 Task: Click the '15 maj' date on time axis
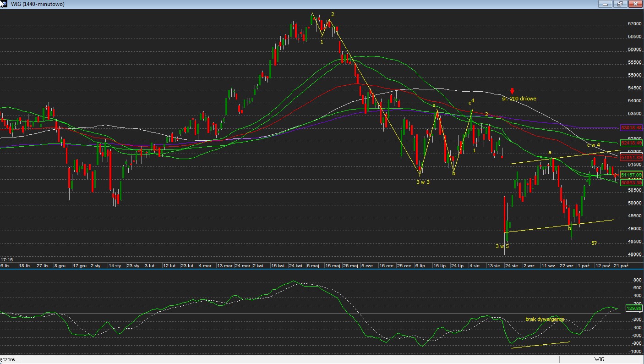pos(333,265)
